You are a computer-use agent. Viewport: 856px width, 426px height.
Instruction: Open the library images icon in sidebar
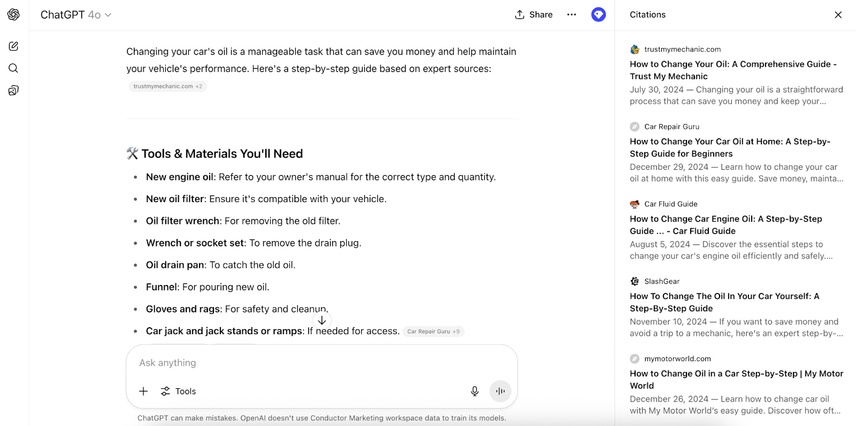pyautogui.click(x=14, y=91)
